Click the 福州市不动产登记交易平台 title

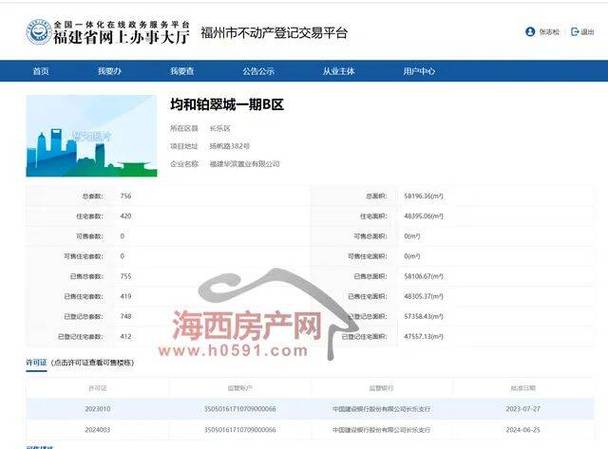tap(274, 33)
